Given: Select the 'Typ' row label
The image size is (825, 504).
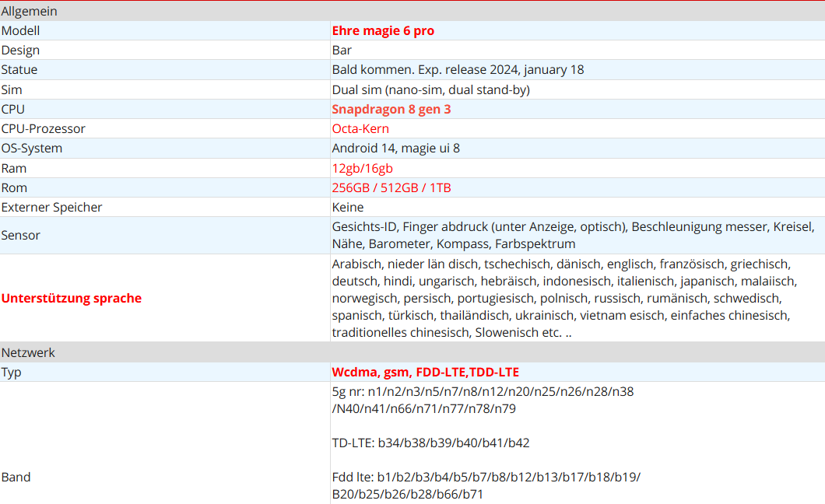Looking at the screenshot, I should tap(11, 372).
